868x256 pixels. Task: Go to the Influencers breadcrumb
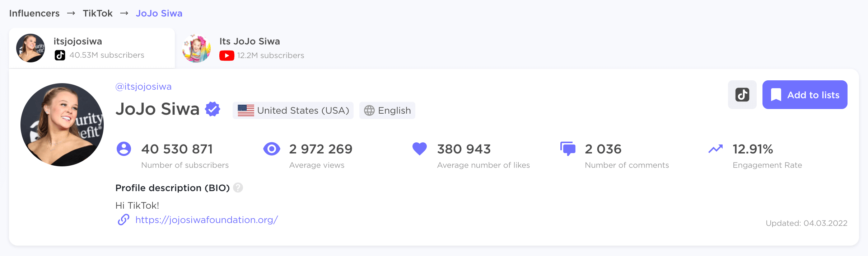tap(34, 13)
